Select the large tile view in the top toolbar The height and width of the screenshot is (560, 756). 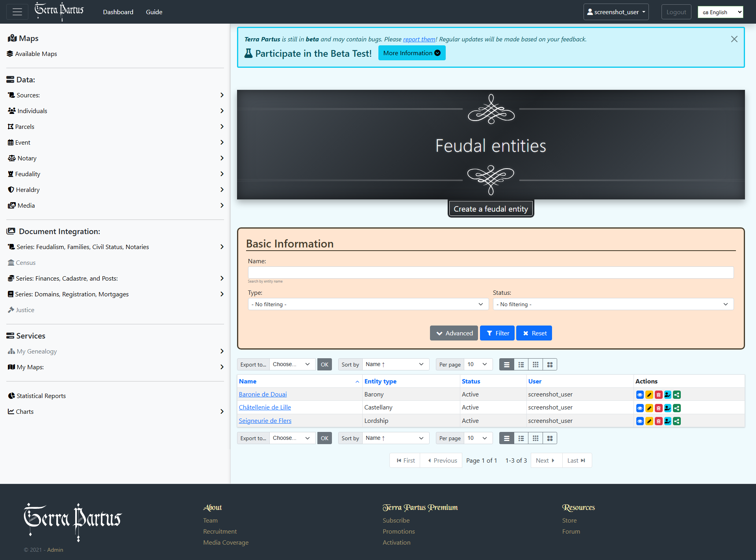(550, 365)
